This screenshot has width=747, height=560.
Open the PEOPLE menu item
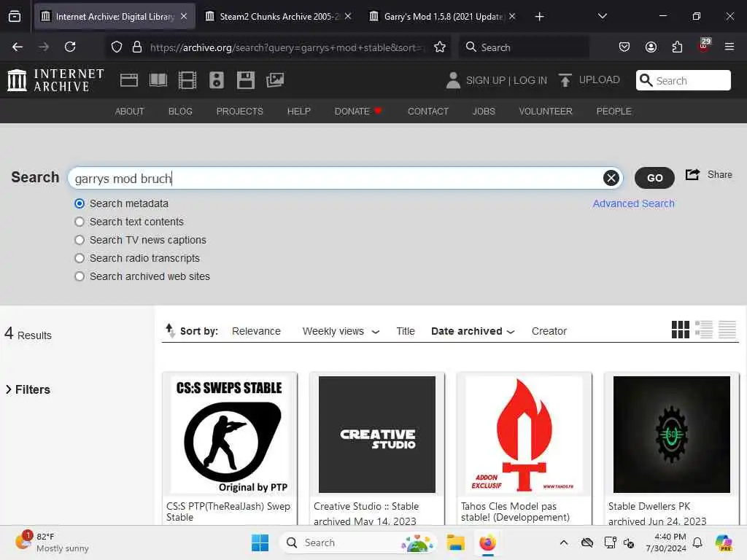tap(614, 112)
